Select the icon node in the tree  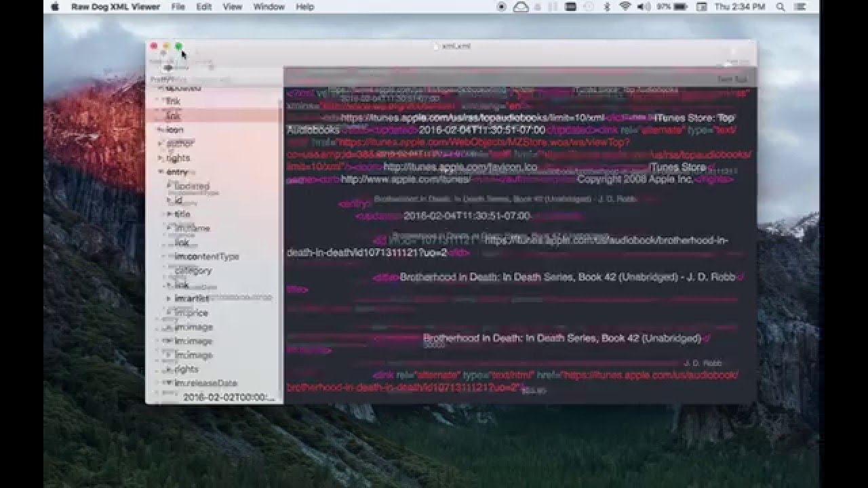[x=175, y=129]
